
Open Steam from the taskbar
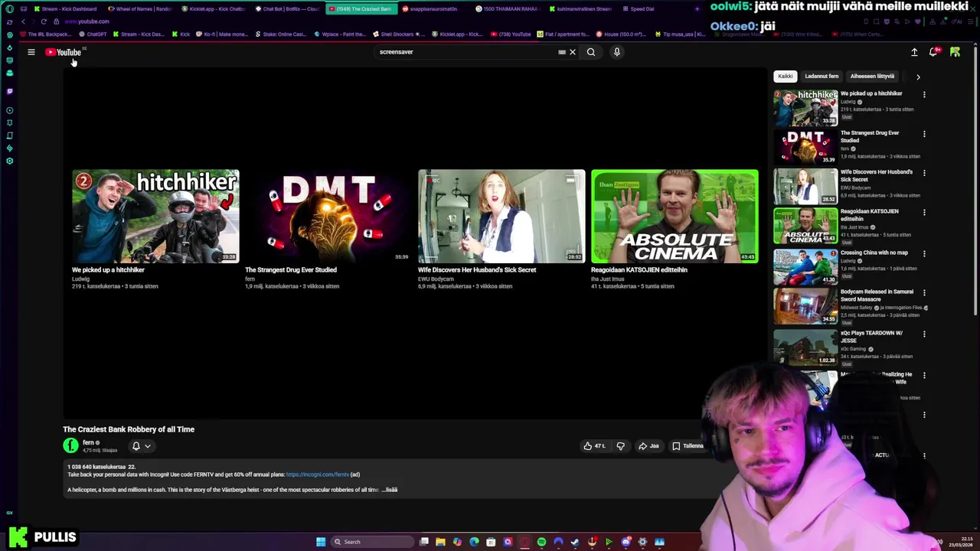tap(575, 542)
